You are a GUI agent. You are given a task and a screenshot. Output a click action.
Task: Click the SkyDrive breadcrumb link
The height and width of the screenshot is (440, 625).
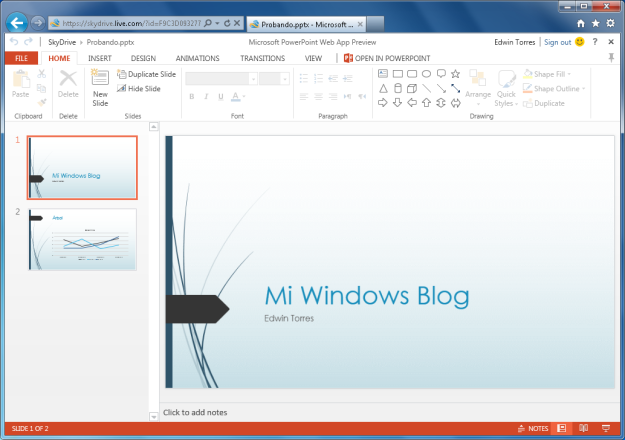pos(62,42)
